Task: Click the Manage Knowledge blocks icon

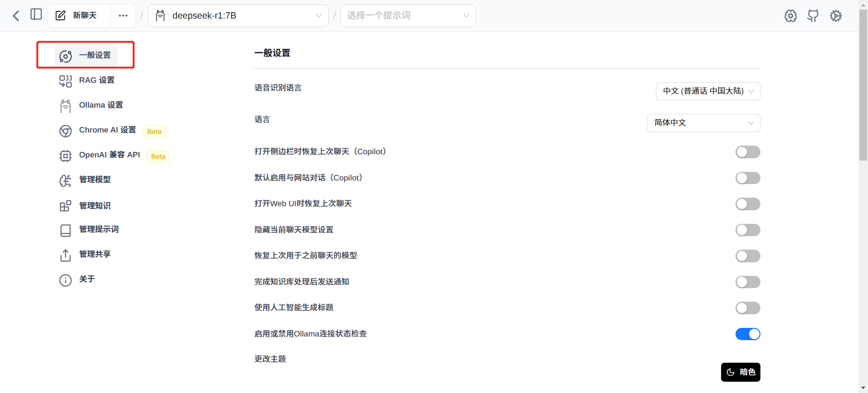Action: coord(66,206)
